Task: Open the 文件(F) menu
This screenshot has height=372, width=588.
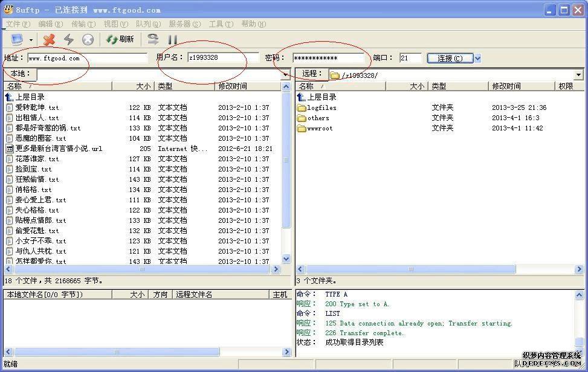Action: pos(18,24)
